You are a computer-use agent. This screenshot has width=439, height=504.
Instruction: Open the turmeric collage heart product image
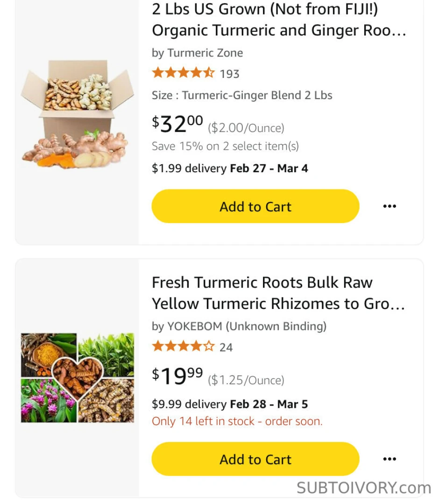tap(77, 377)
